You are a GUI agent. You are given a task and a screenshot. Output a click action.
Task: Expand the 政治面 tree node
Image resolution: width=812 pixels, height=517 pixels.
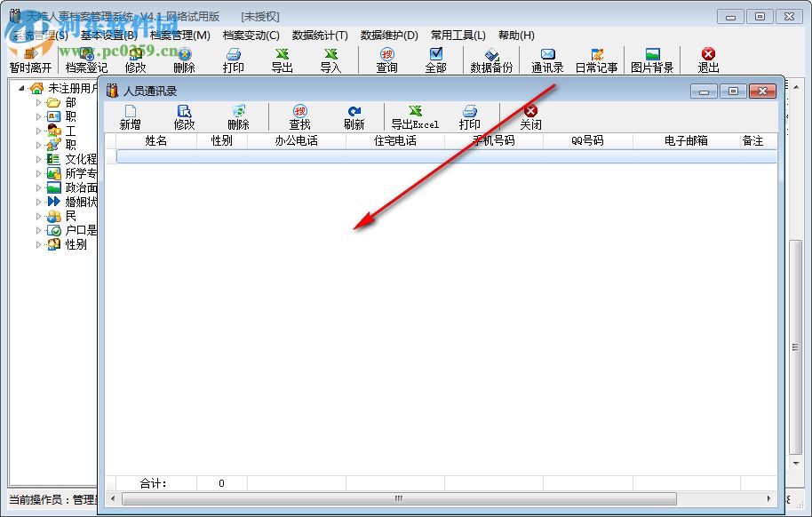[38, 187]
